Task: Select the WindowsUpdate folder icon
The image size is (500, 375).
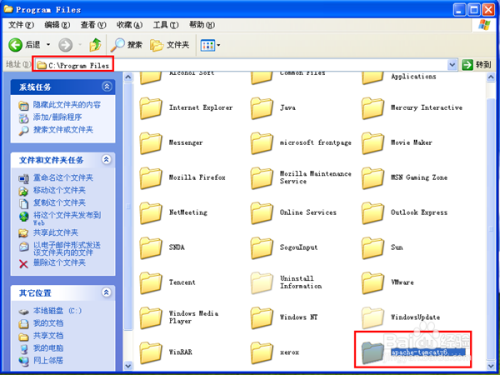Action: [x=373, y=318]
